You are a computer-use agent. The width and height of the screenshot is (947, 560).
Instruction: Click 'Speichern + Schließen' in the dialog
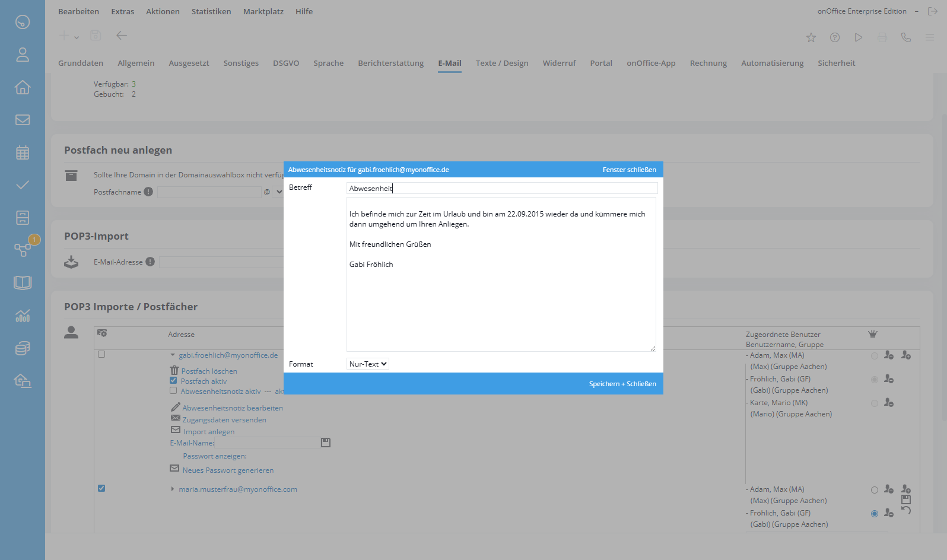pyautogui.click(x=622, y=384)
